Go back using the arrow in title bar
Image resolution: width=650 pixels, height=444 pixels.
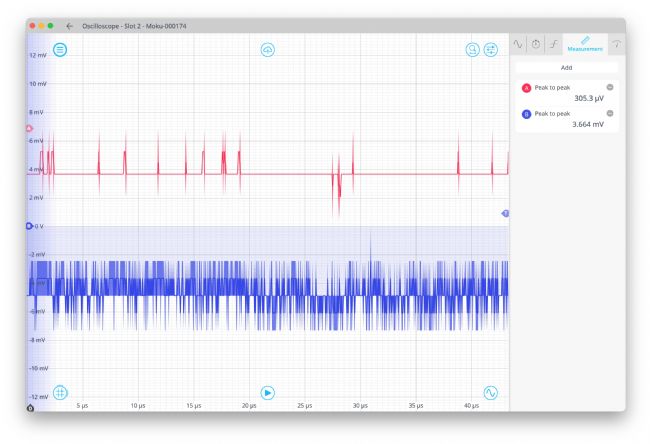tap(70, 25)
